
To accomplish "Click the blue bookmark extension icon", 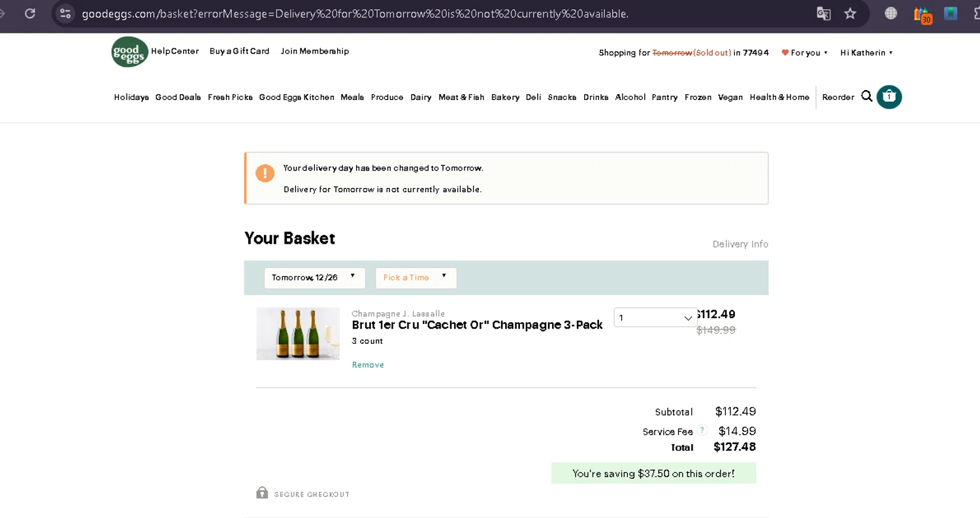I will click(951, 13).
